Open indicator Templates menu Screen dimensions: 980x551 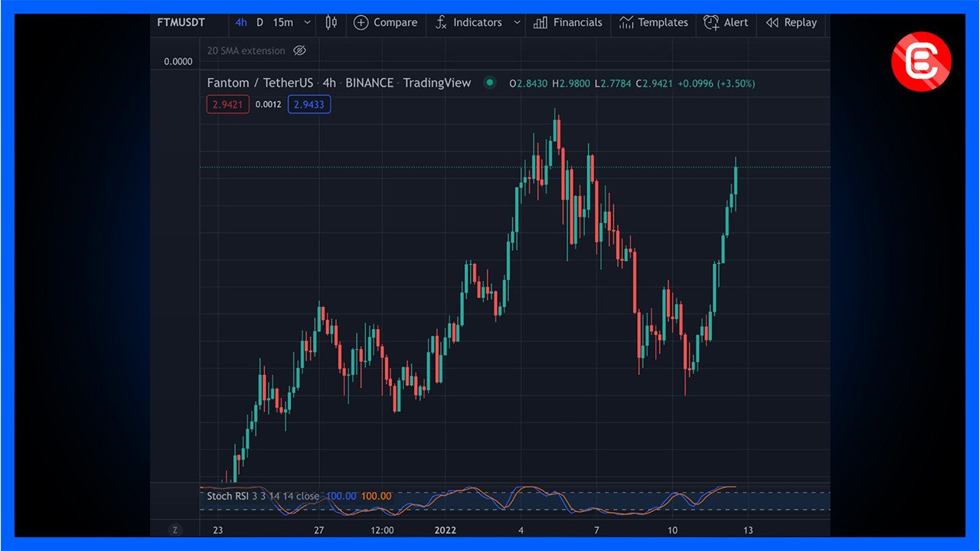654,22
